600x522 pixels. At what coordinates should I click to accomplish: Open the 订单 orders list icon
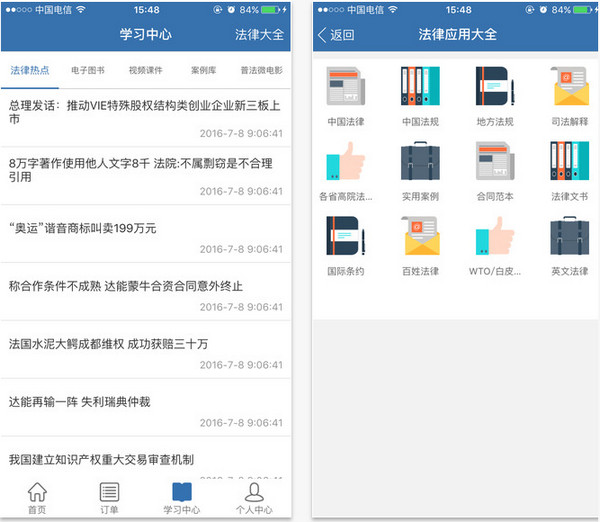(x=109, y=492)
